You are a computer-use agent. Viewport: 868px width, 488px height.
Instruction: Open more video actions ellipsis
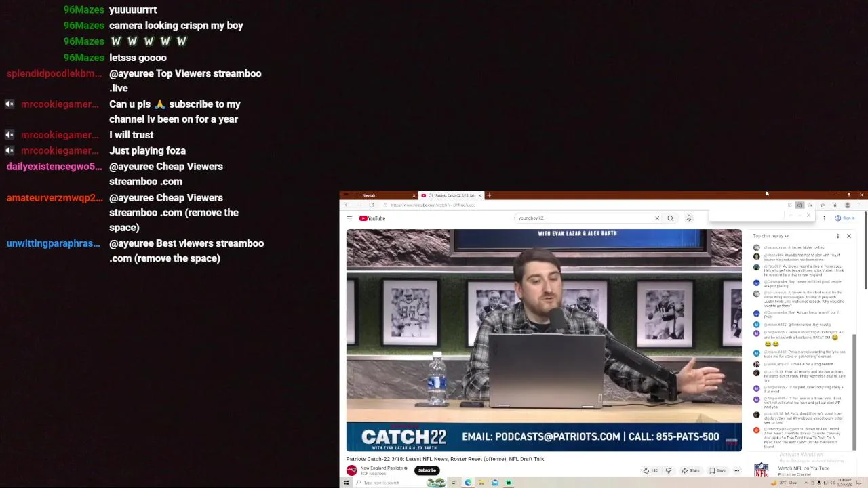[x=737, y=470]
